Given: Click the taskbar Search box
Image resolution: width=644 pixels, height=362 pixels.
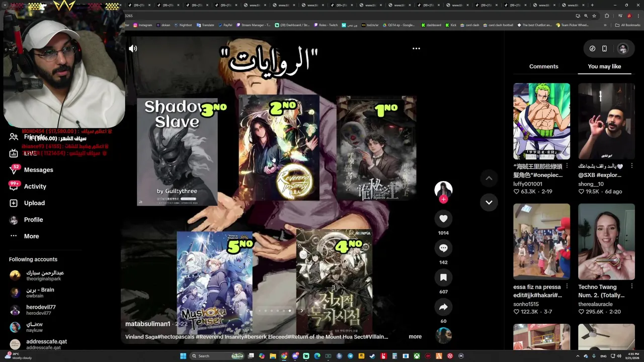Looking at the screenshot, I should tap(217, 356).
